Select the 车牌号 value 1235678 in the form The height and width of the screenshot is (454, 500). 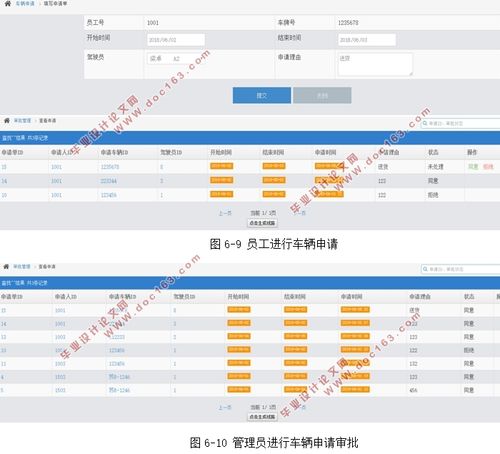348,23
